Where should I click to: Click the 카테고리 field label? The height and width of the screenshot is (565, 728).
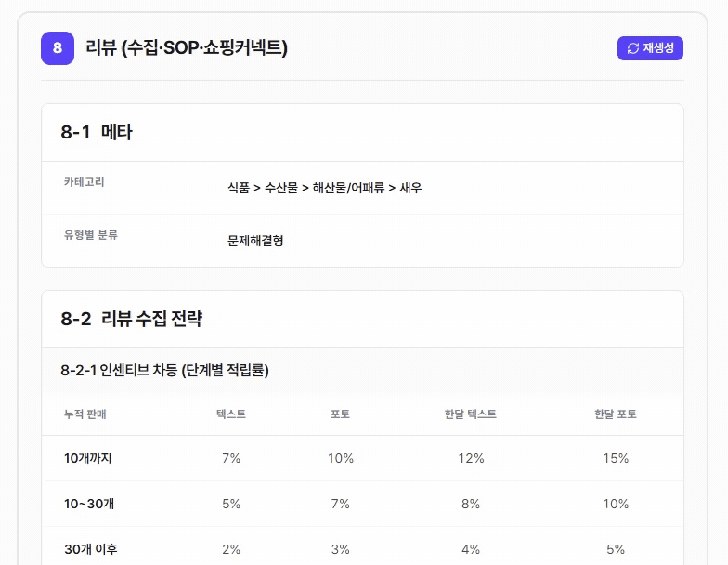point(84,182)
